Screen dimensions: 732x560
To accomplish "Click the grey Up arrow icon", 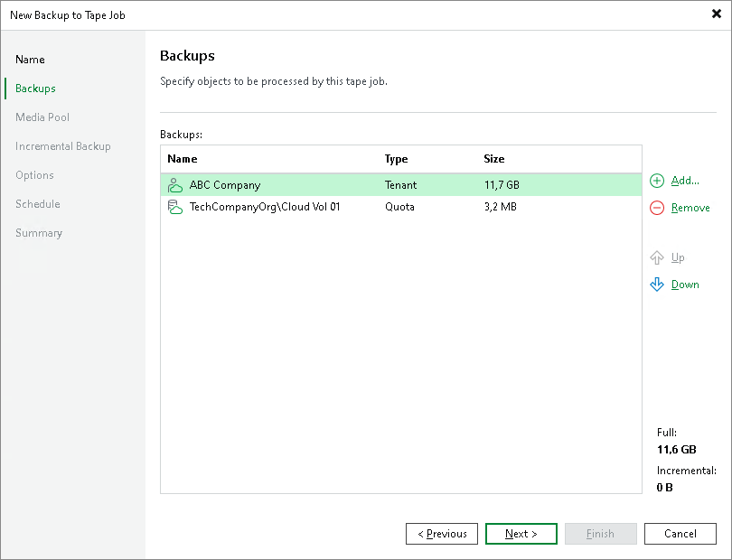I will point(658,257).
